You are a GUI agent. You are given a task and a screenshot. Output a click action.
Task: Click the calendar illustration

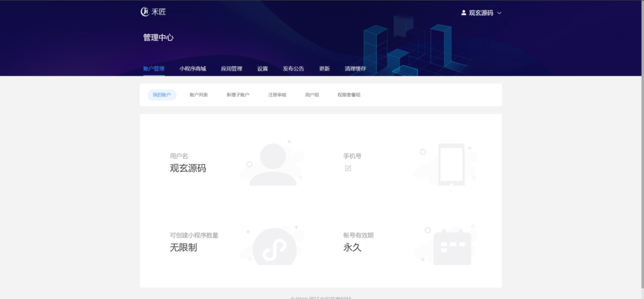tap(451, 247)
